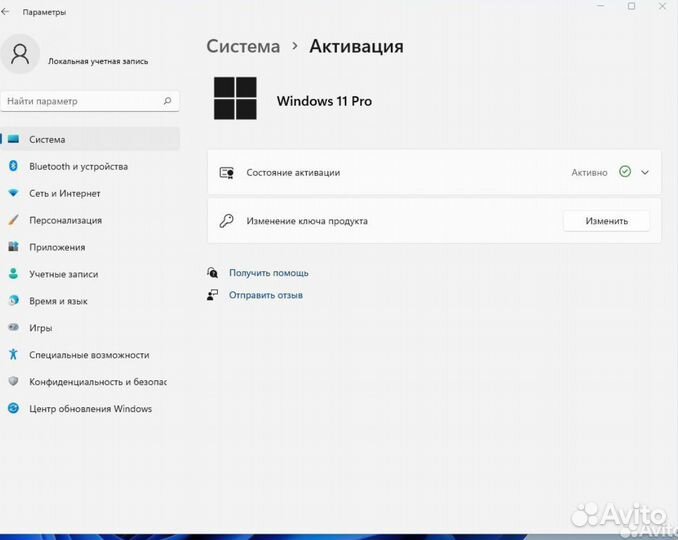Open Специальные возможности
The height and width of the screenshot is (540, 678).
tap(90, 355)
